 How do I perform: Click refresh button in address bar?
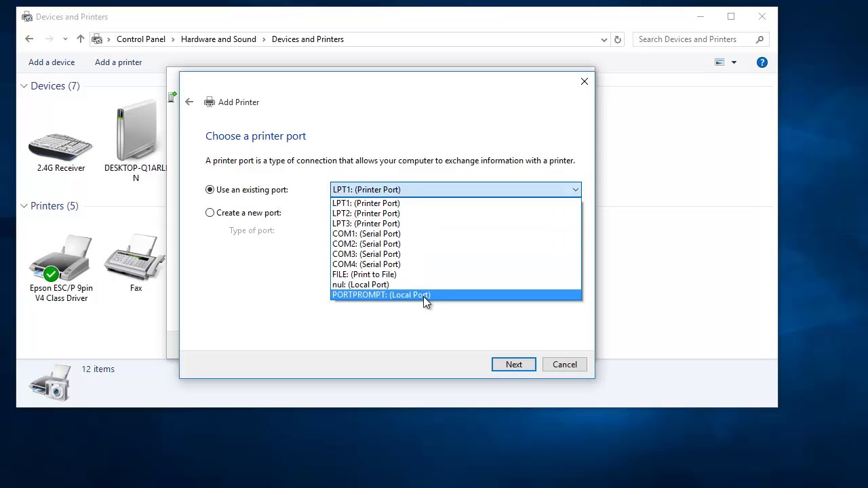tap(618, 39)
